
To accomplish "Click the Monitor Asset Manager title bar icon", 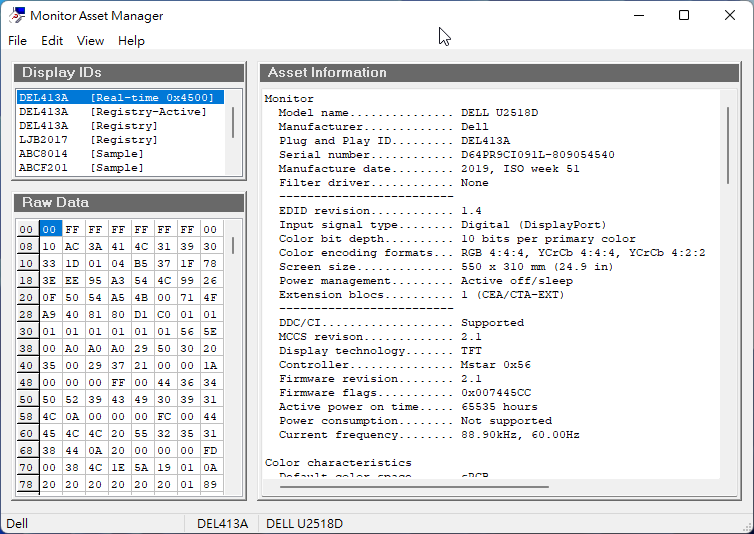I will click(x=15, y=15).
